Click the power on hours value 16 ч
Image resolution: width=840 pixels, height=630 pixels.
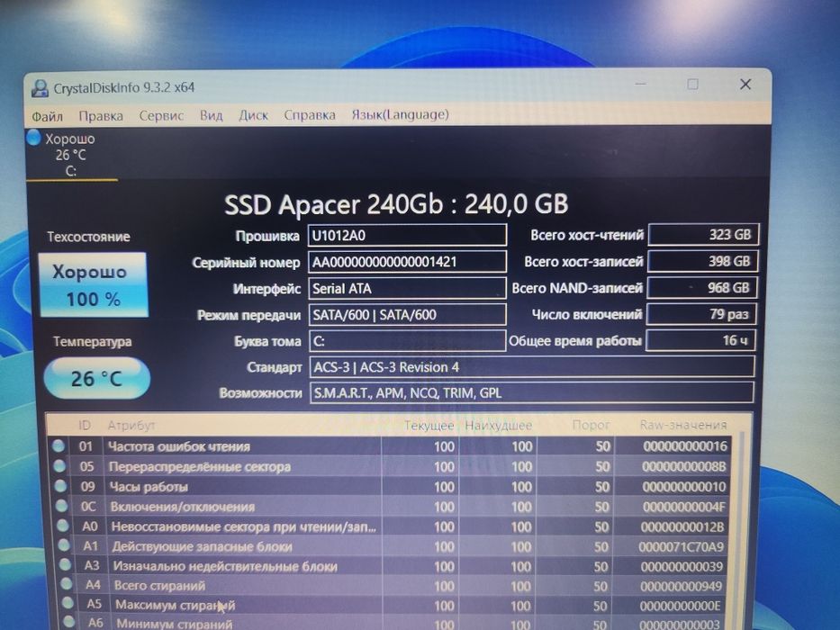[x=700, y=340]
